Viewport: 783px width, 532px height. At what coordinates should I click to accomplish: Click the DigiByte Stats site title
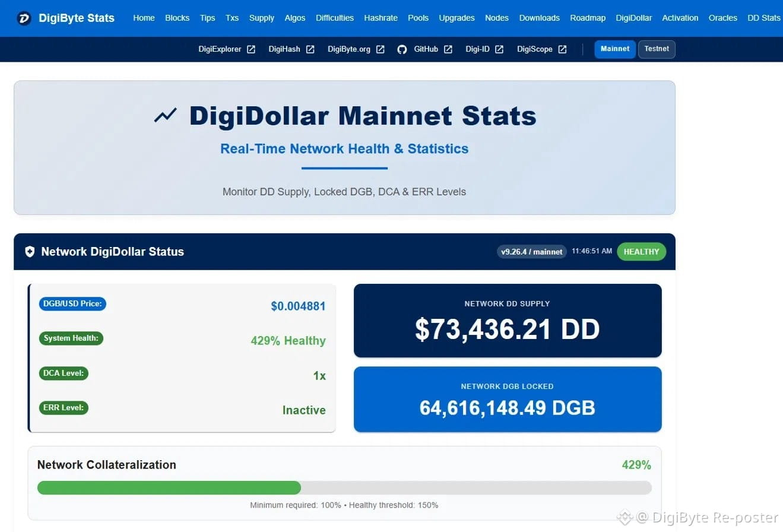pyautogui.click(x=77, y=18)
